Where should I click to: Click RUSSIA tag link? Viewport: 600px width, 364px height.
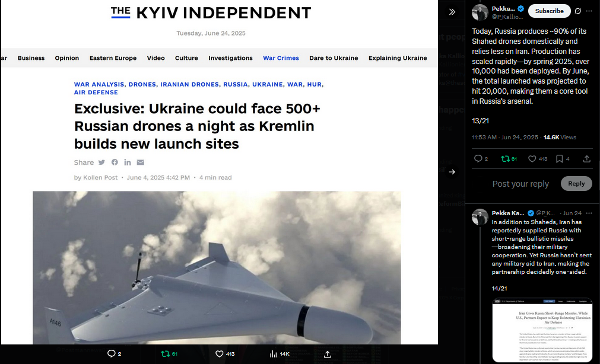[236, 85]
